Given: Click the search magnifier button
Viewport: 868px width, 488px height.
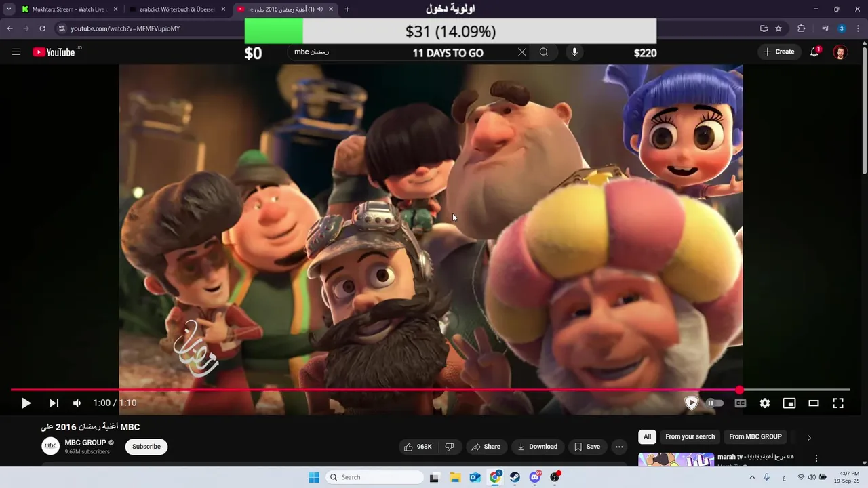Looking at the screenshot, I should (544, 52).
